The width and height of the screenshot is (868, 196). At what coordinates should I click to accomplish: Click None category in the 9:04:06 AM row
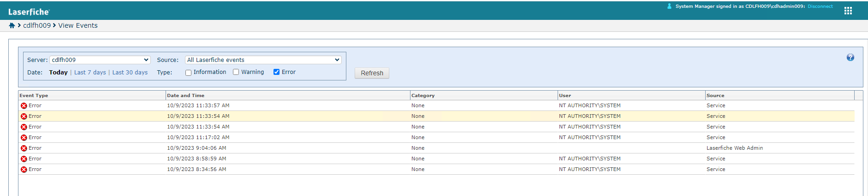click(x=418, y=148)
